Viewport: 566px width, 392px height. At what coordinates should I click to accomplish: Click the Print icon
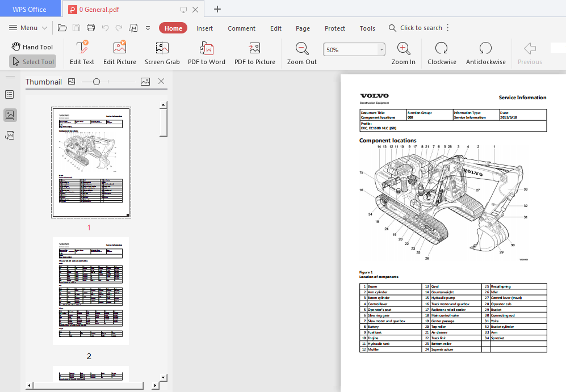click(91, 28)
